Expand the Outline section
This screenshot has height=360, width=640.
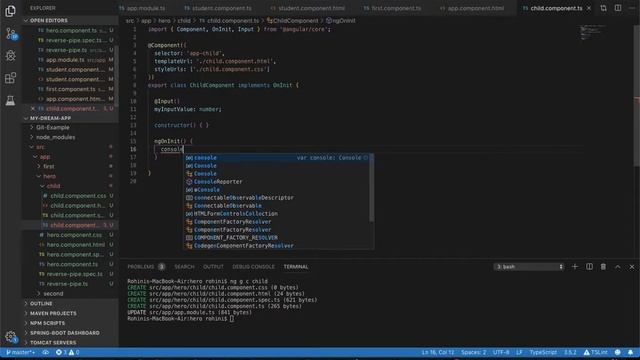pyautogui.click(x=41, y=304)
